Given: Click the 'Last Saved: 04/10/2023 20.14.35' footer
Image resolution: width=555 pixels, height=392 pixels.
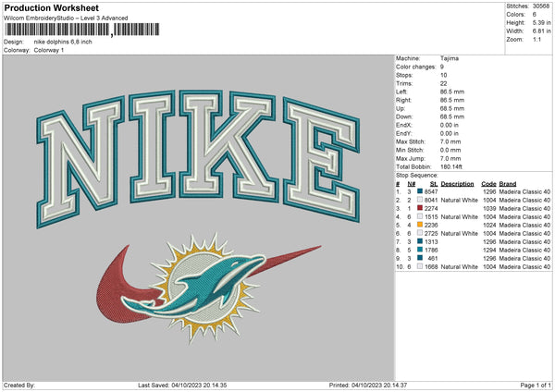Looking at the screenshot, I should [x=182, y=386].
